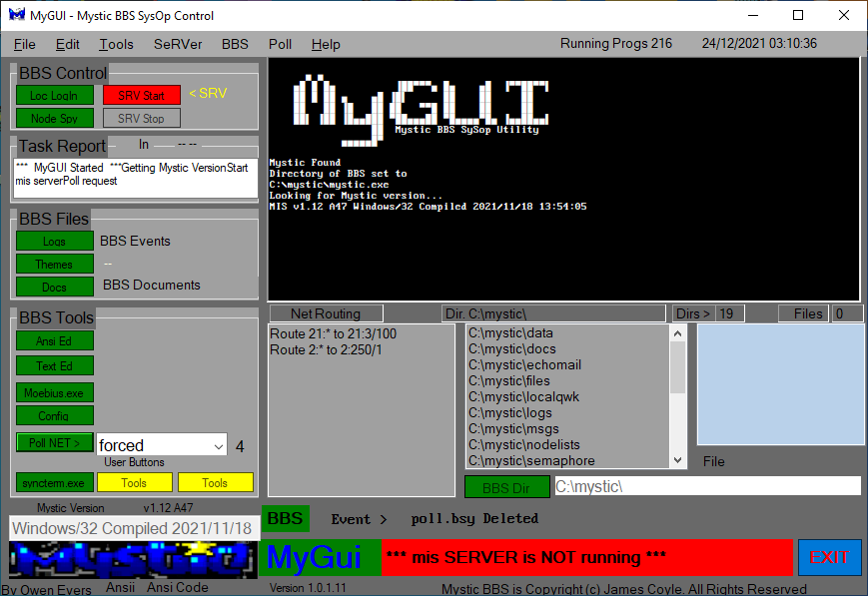
Task: Expand the Event > entry
Action: [x=359, y=518]
